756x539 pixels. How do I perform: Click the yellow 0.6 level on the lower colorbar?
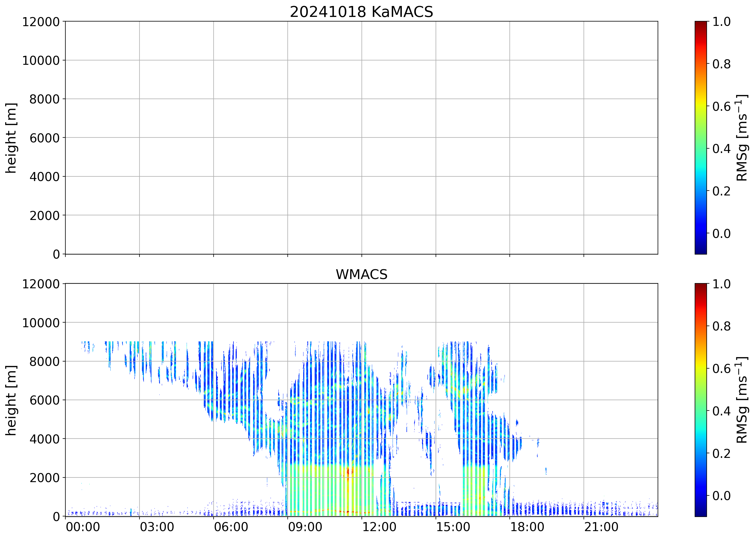(x=700, y=368)
